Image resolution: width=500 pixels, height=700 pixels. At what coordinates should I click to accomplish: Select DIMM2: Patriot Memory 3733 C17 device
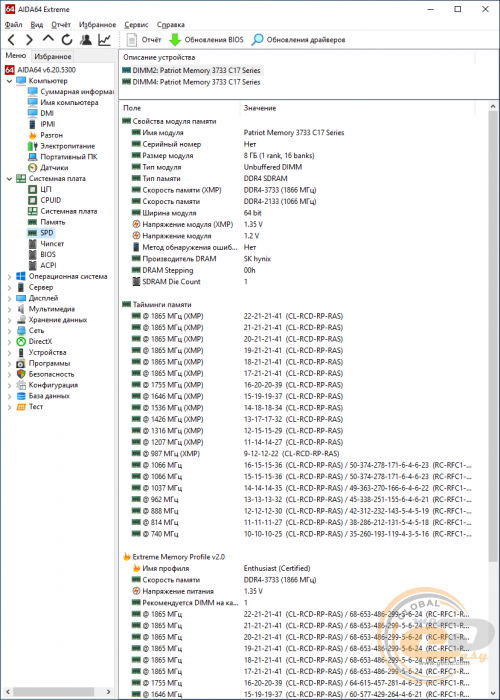(192, 70)
